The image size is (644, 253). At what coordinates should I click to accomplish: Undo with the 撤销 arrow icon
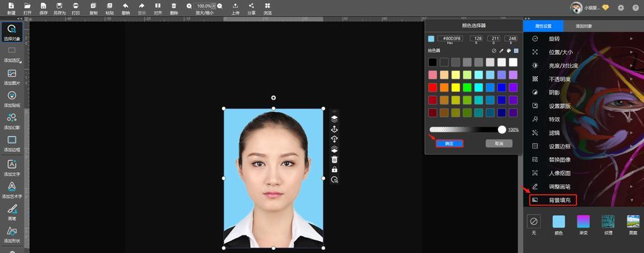click(126, 6)
